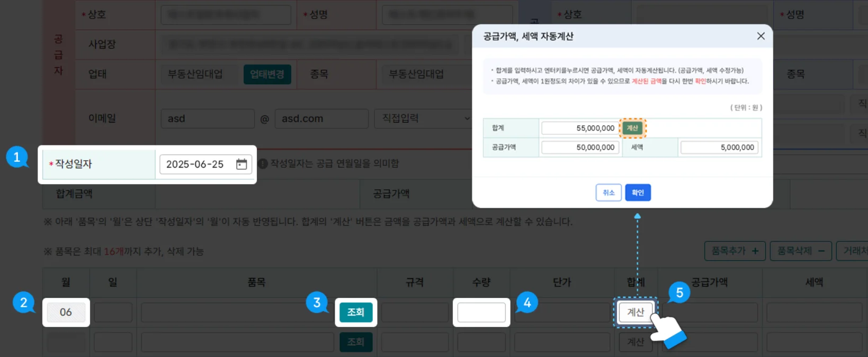This screenshot has width=868, height=357.
Task: Click the green 계산 button in dialog
Action: click(x=632, y=128)
